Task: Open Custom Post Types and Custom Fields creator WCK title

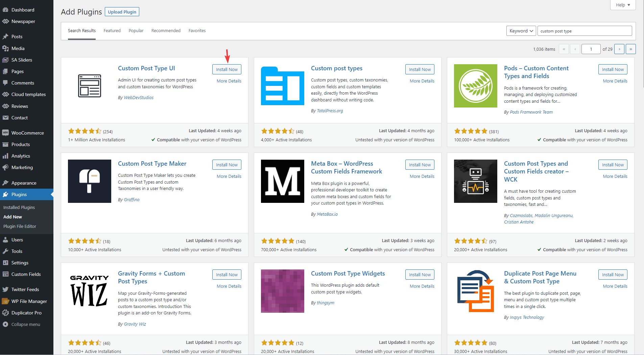Action: 536,171
